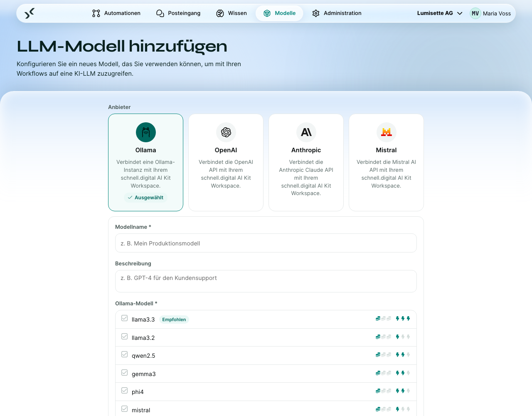This screenshot has height=416, width=532.
Task: Click the gemma3 model name
Action: [x=144, y=374]
